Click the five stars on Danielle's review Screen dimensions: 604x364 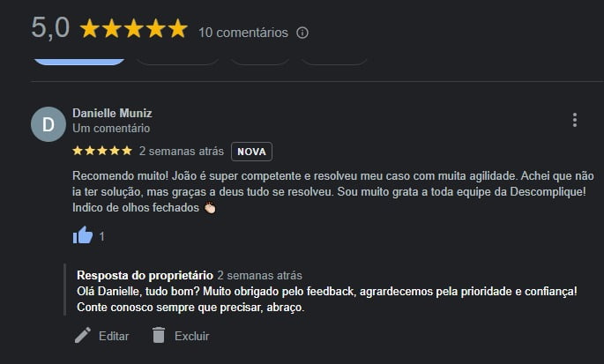102,151
